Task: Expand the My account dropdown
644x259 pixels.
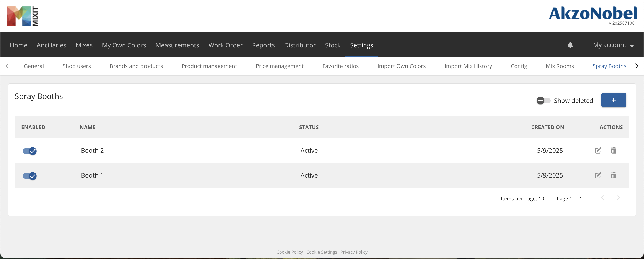Action: (x=613, y=45)
